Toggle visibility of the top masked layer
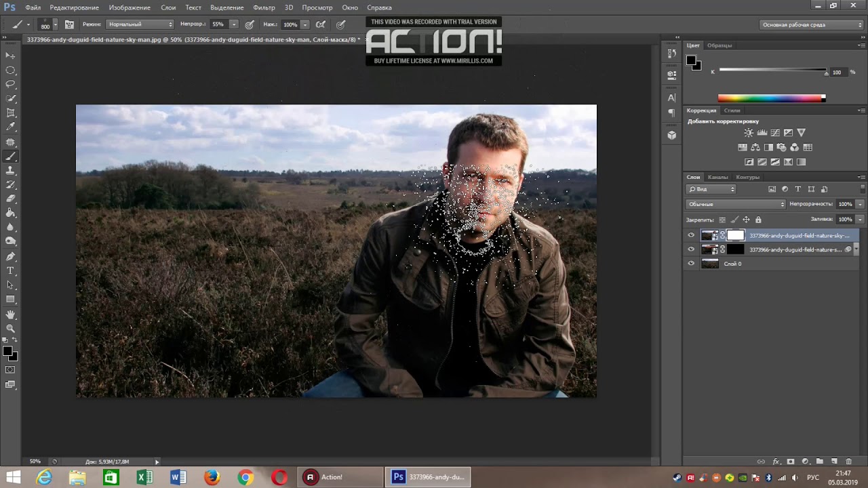Screen dimensions: 868x488 click(691, 235)
